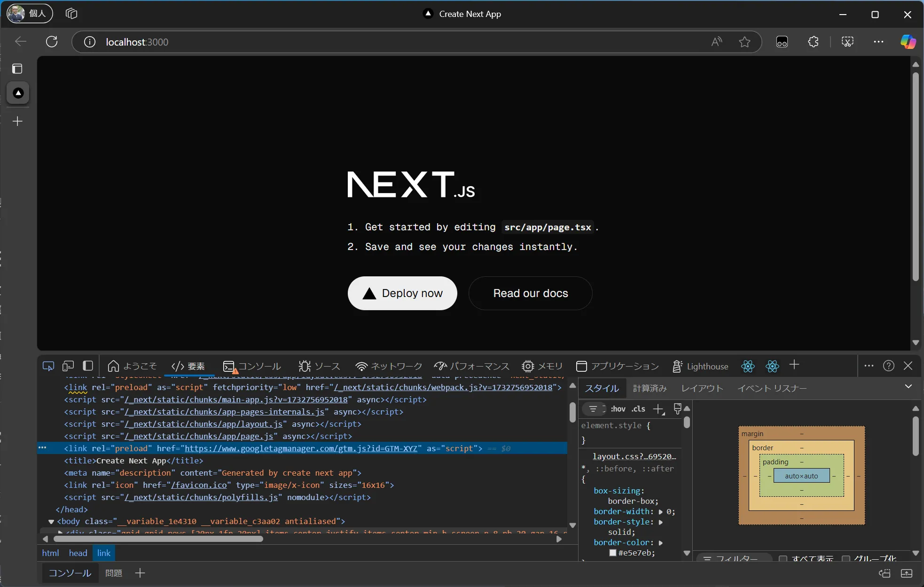
Task: Click Read our docs button
Action: click(531, 293)
